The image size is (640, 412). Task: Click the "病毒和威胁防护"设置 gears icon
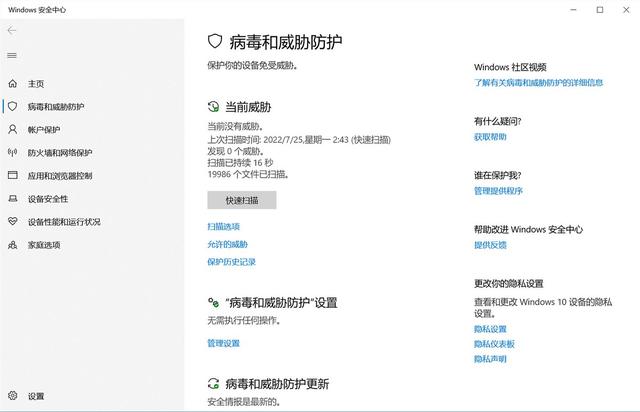[213, 303]
